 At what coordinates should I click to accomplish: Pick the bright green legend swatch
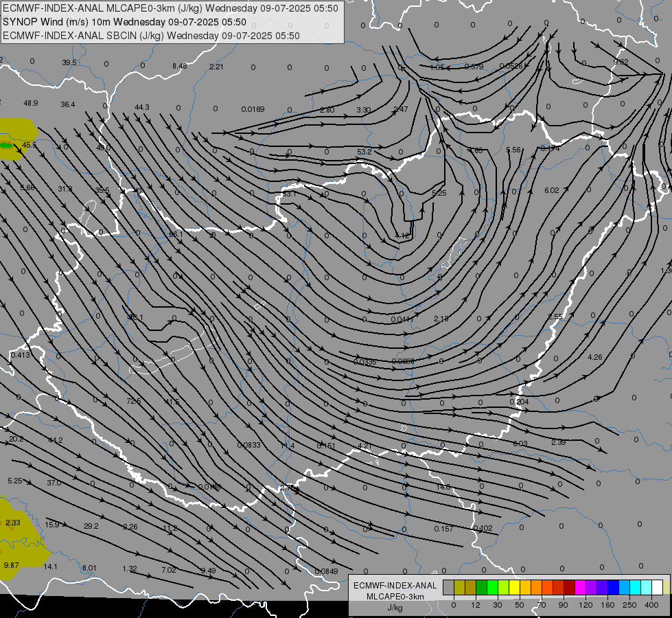492,588
